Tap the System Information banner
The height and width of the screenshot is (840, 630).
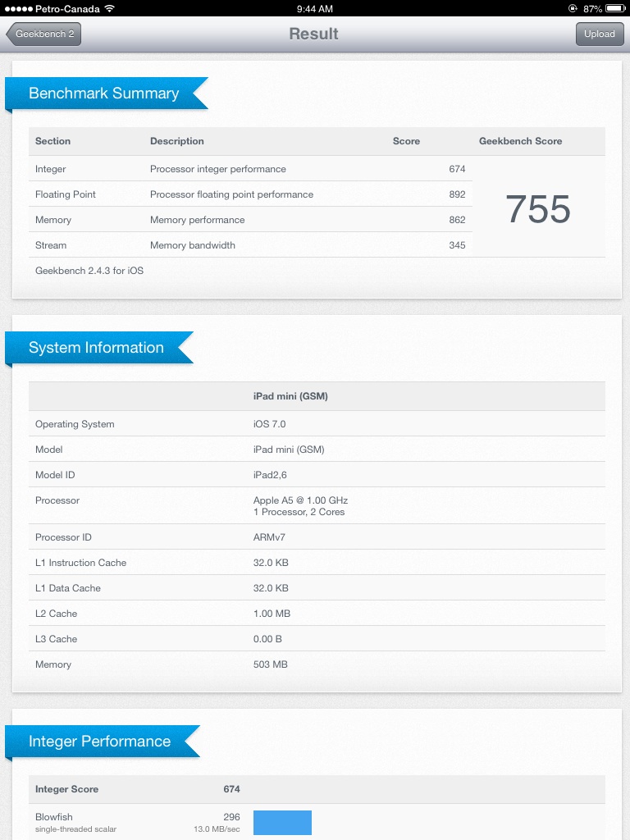tap(99, 348)
